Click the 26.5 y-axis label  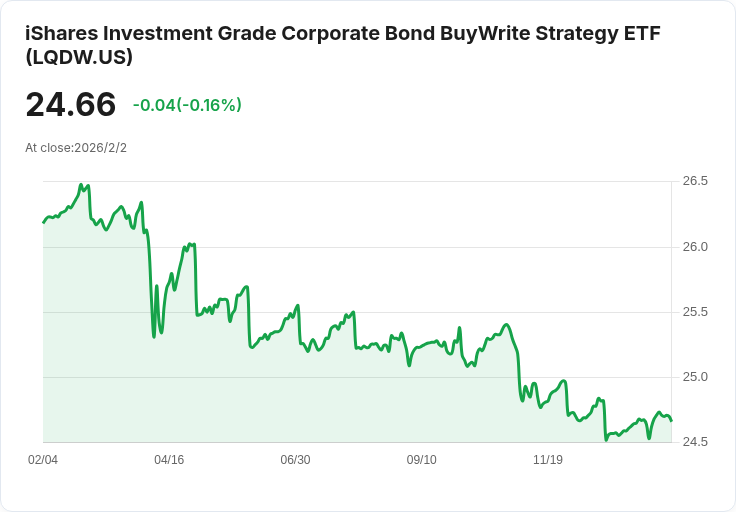[x=695, y=181]
